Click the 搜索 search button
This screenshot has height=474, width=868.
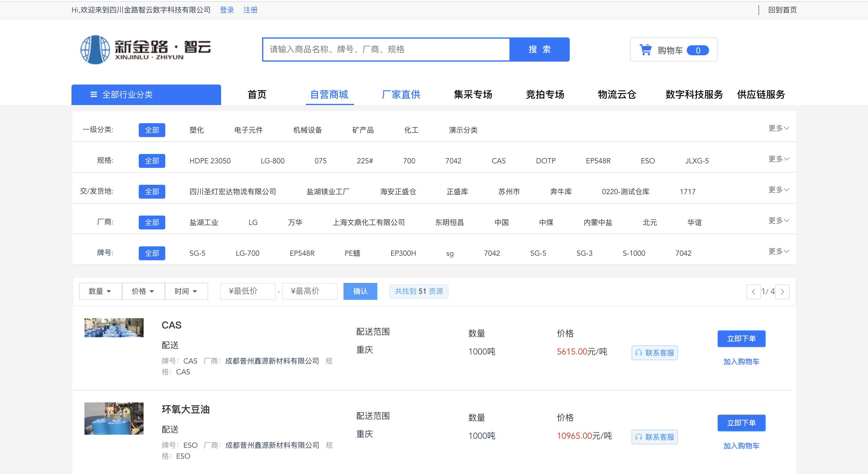pyautogui.click(x=540, y=50)
